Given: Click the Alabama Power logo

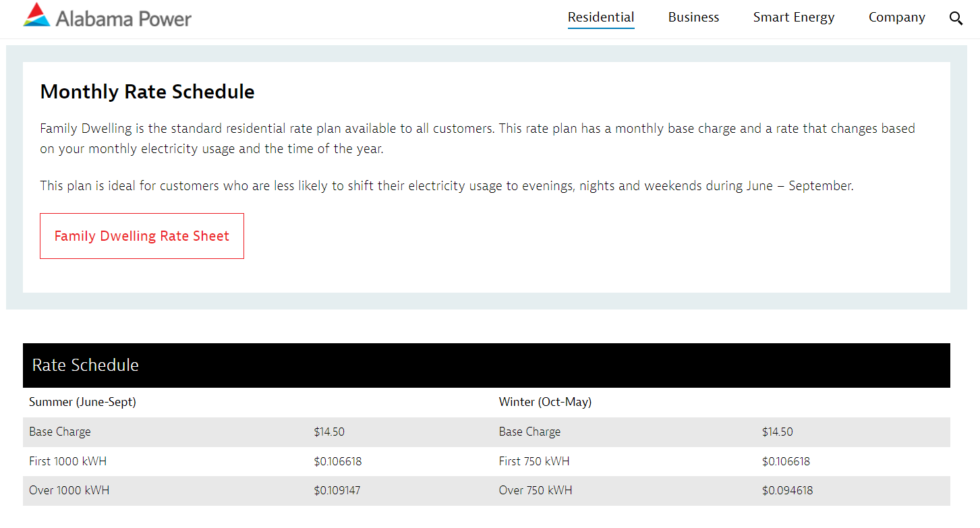Looking at the screenshot, I should pyautogui.click(x=107, y=16).
